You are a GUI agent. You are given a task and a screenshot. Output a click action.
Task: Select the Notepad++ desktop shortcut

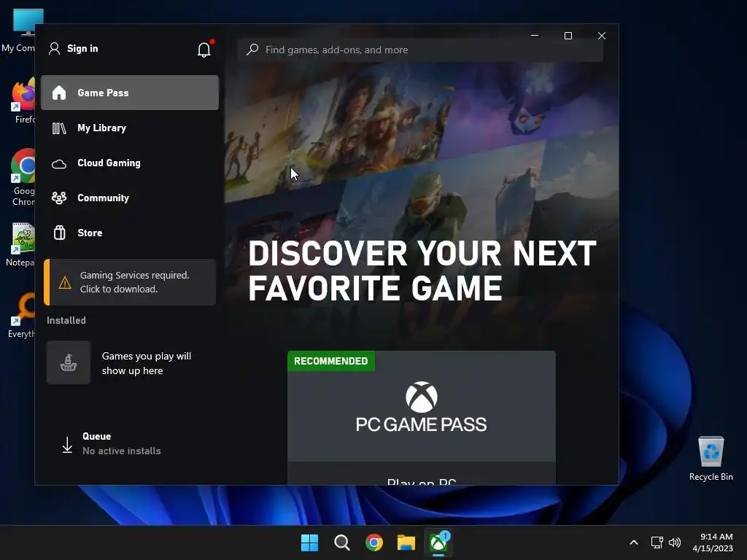click(x=20, y=244)
